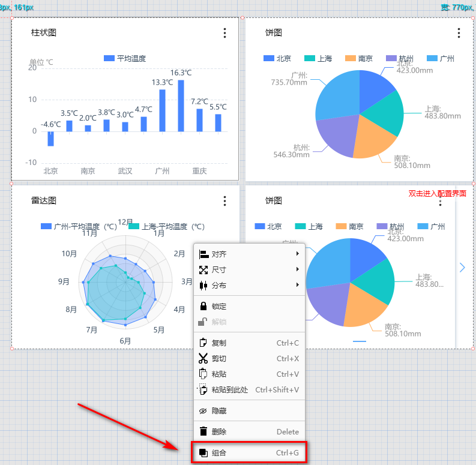
Task: Click the lock icon in context menu
Action: click(x=203, y=306)
